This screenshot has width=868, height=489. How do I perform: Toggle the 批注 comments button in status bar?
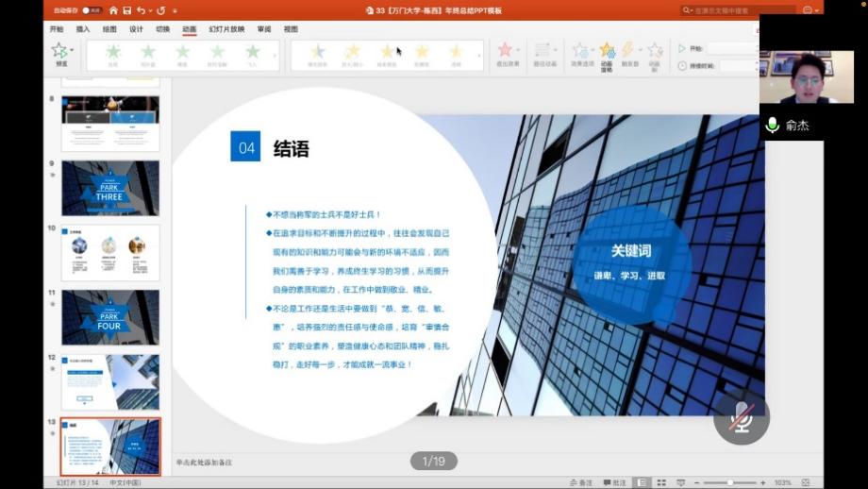click(x=614, y=483)
